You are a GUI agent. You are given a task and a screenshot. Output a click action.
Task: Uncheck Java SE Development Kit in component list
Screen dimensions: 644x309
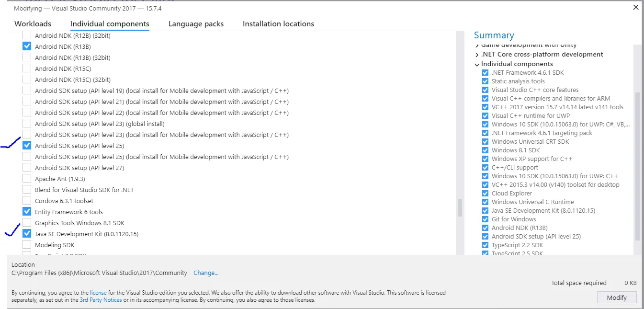[x=27, y=234]
